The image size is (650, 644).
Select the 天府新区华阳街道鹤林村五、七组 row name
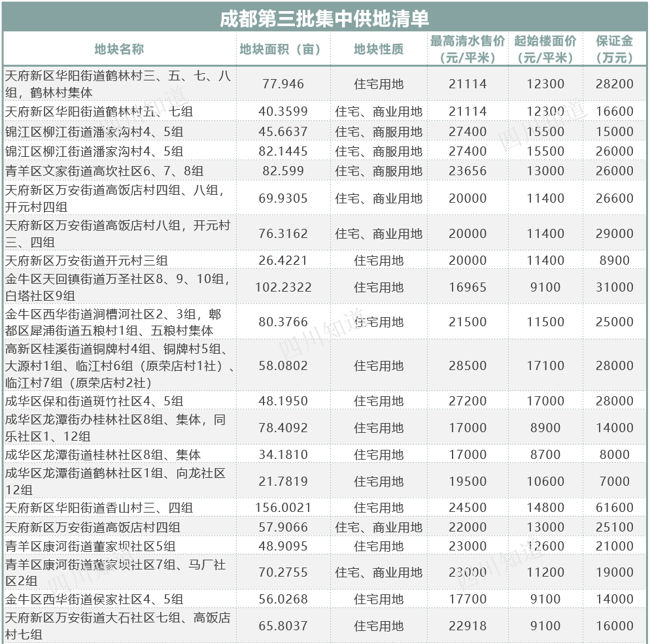coord(99,111)
